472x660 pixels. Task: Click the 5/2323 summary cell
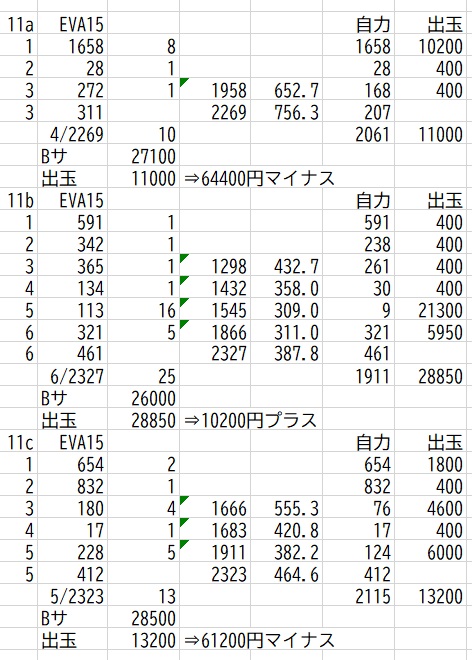tap(72, 596)
